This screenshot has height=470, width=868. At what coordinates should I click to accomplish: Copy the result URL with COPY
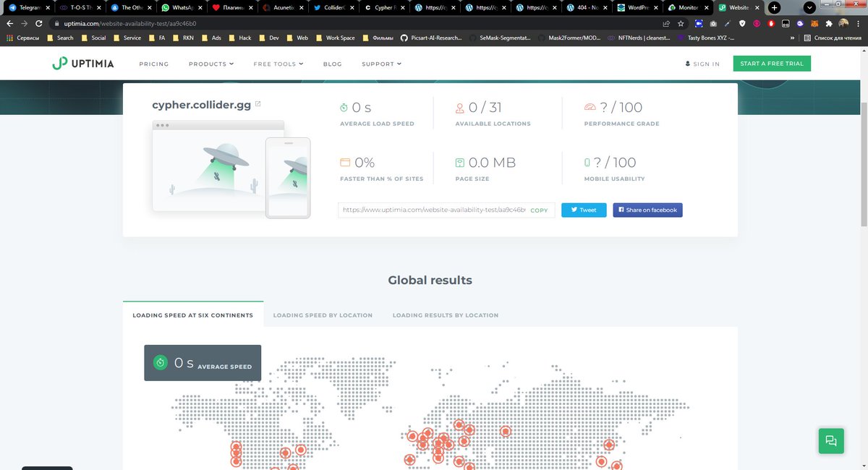click(539, 210)
